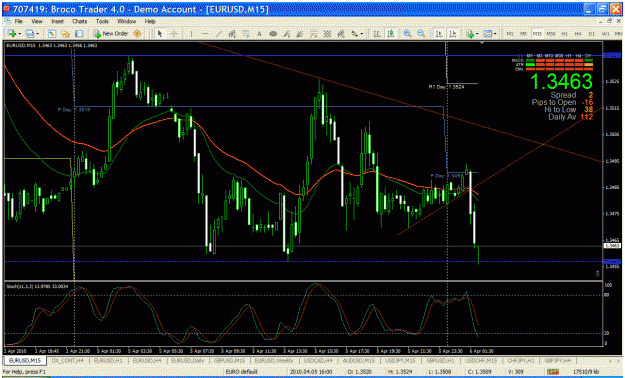
Task: Click the New Order button
Action: [x=110, y=34]
